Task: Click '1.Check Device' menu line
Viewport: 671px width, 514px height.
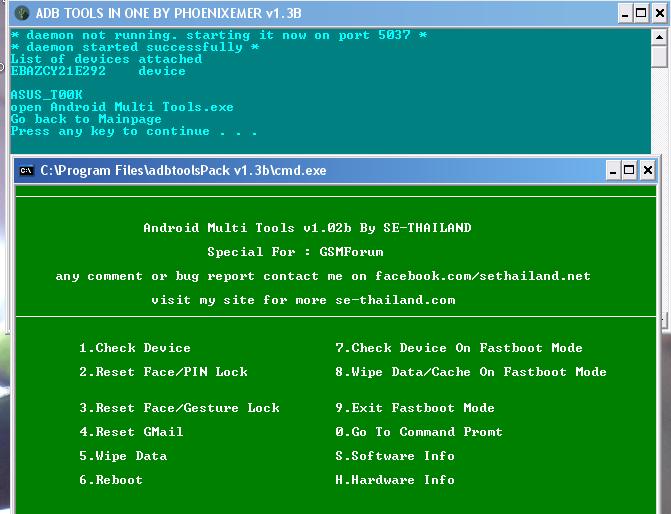Action: coord(135,348)
